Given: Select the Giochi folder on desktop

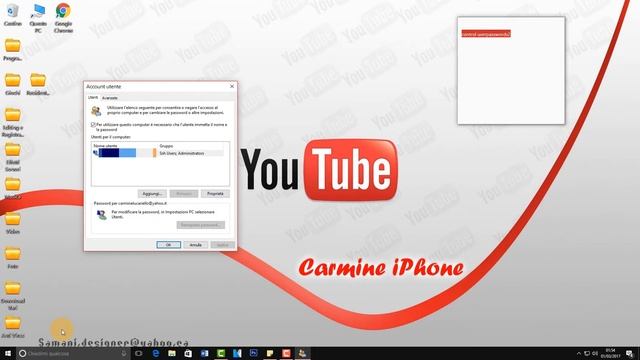Looking at the screenshot, I should (x=13, y=84).
